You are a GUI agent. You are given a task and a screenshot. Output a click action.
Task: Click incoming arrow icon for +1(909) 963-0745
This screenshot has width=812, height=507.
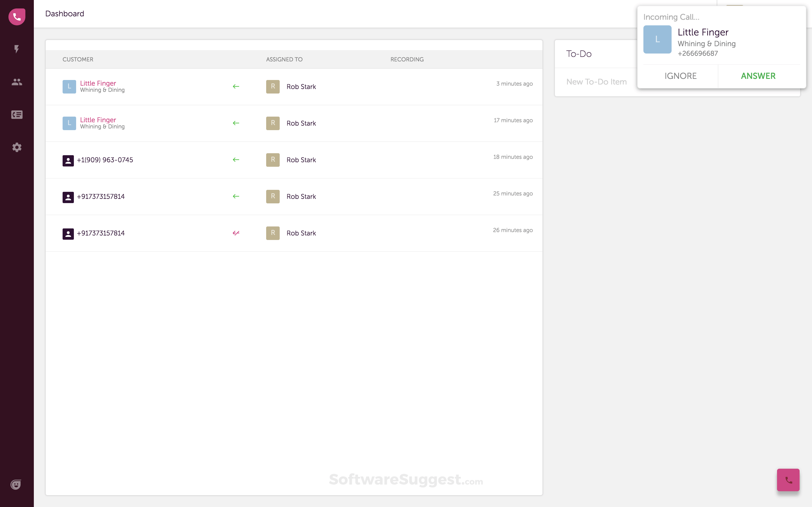(x=236, y=160)
